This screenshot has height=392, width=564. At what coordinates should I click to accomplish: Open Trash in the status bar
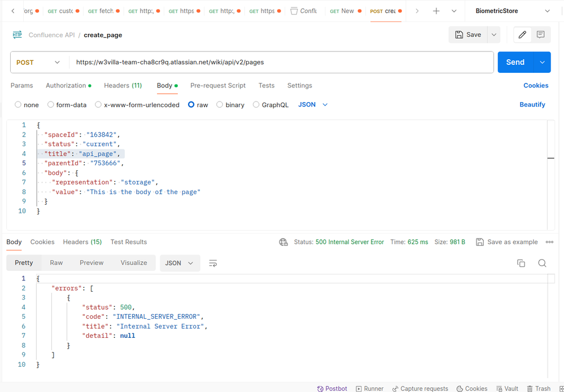coord(539,389)
